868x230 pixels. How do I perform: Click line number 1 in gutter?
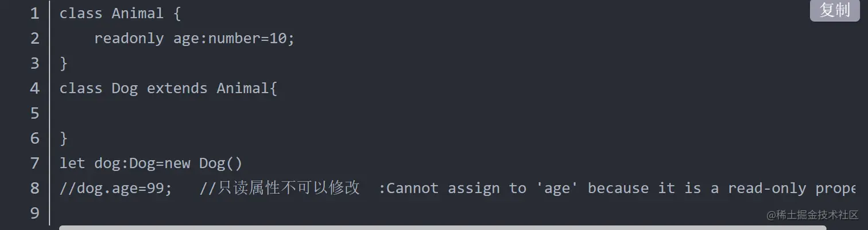point(35,13)
